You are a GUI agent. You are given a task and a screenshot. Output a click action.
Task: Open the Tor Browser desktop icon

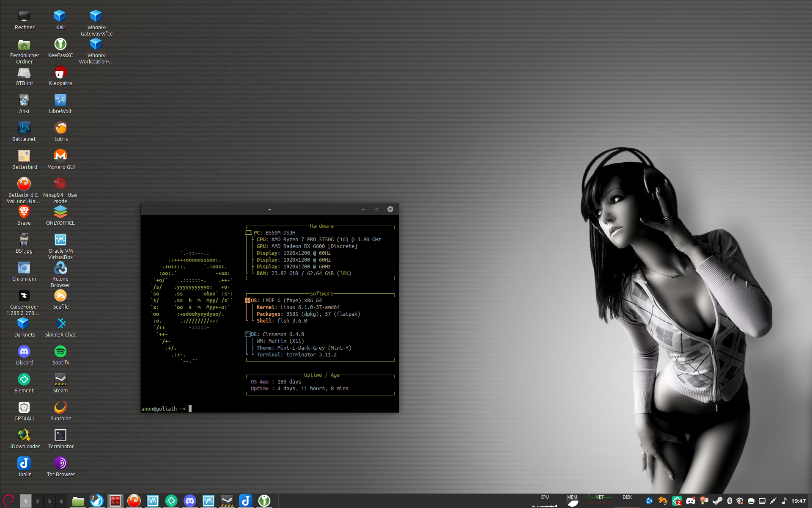(x=60, y=463)
